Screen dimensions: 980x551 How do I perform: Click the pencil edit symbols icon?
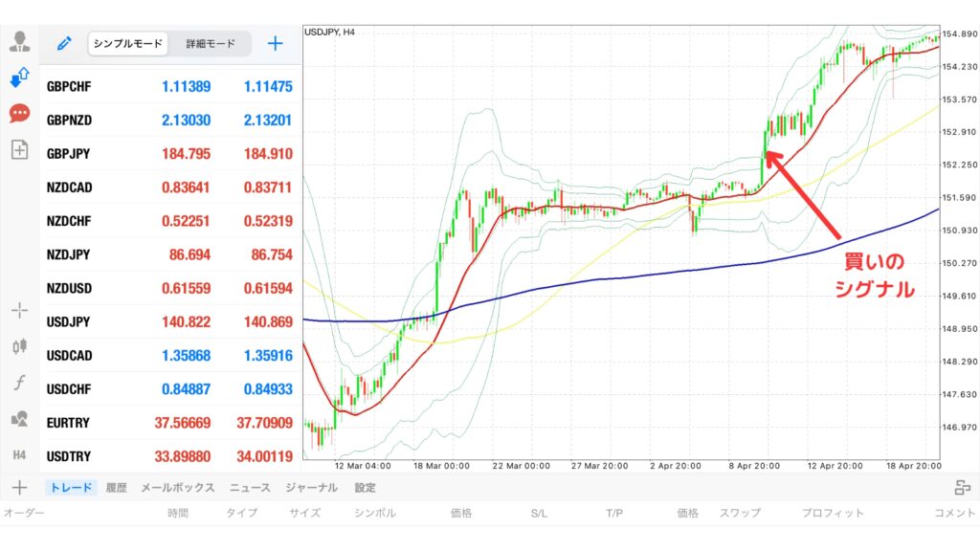(x=64, y=43)
